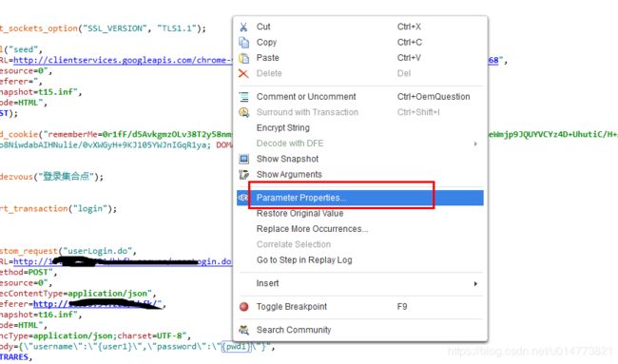Click the Show Arguments icon
The width and height of the screenshot is (618, 364).
(244, 175)
